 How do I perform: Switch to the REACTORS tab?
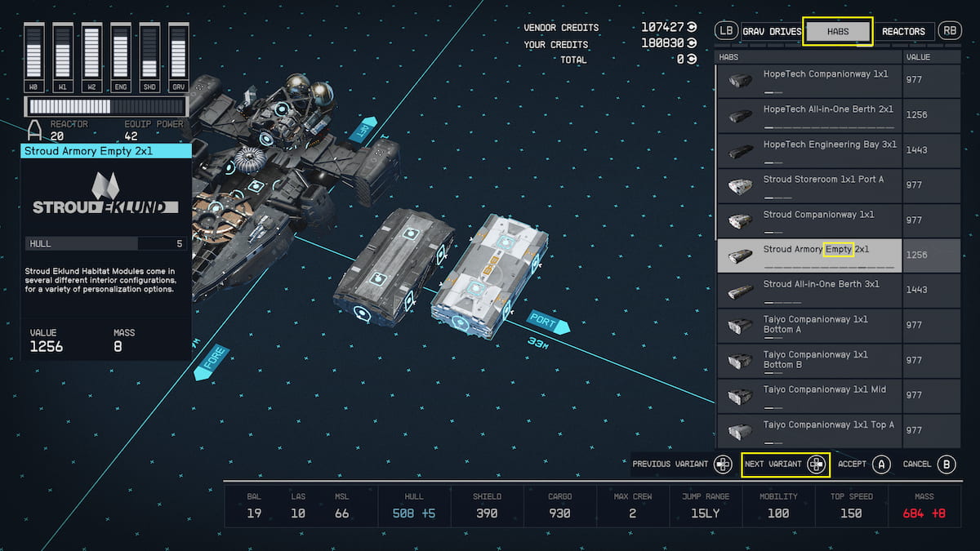905,31
